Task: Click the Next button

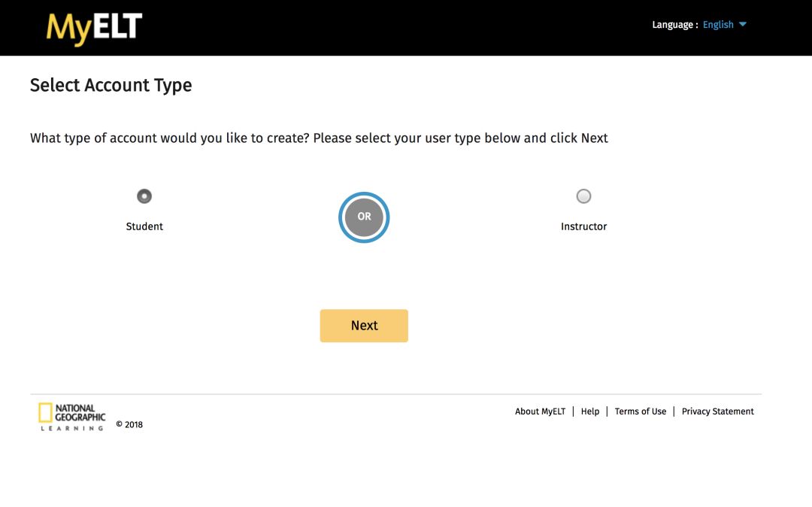Action: click(x=364, y=326)
